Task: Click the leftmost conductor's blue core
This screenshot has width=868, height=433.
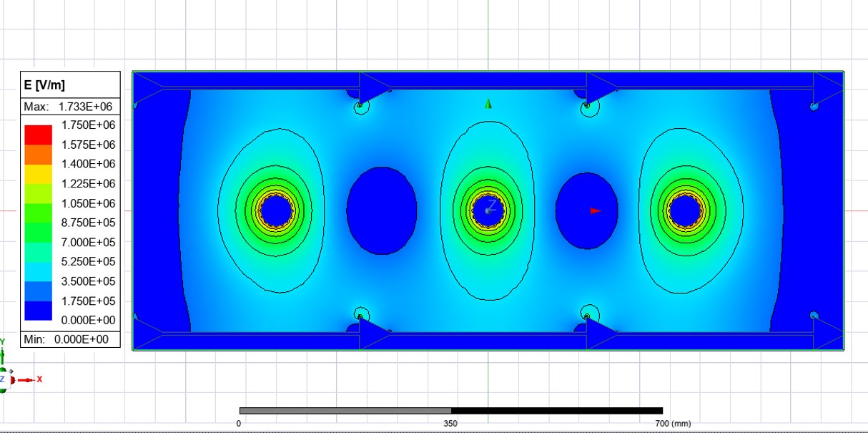Action: click(275, 211)
